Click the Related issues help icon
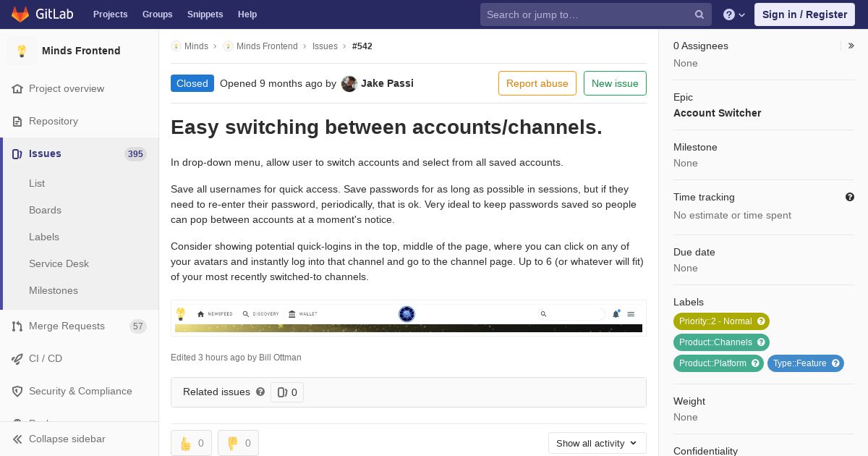 coord(260,392)
